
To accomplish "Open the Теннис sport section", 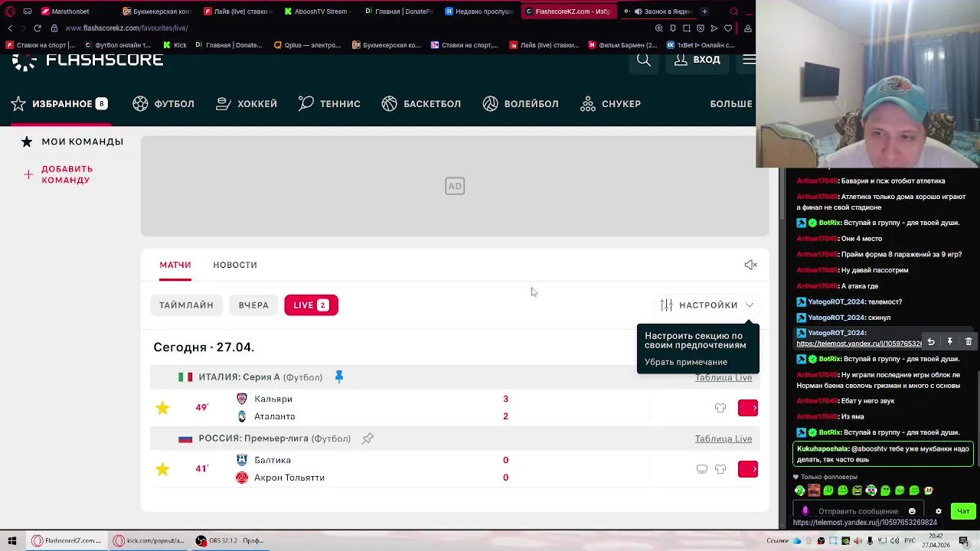I will 329,103.
